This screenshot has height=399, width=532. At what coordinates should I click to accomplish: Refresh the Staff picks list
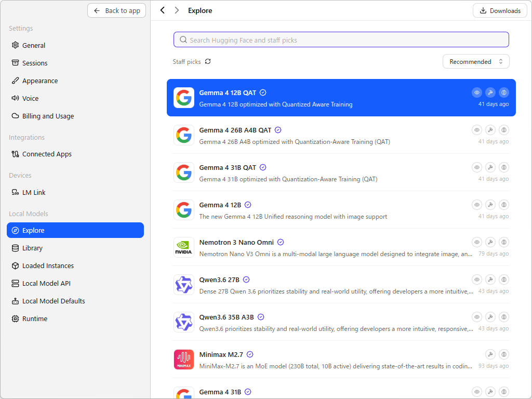pyautogui.click(x=208, y=61)
